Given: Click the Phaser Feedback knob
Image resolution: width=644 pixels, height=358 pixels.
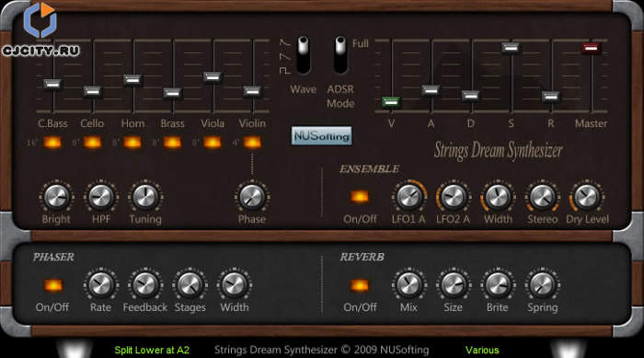Looking at the screenshot, I should 145,284.
